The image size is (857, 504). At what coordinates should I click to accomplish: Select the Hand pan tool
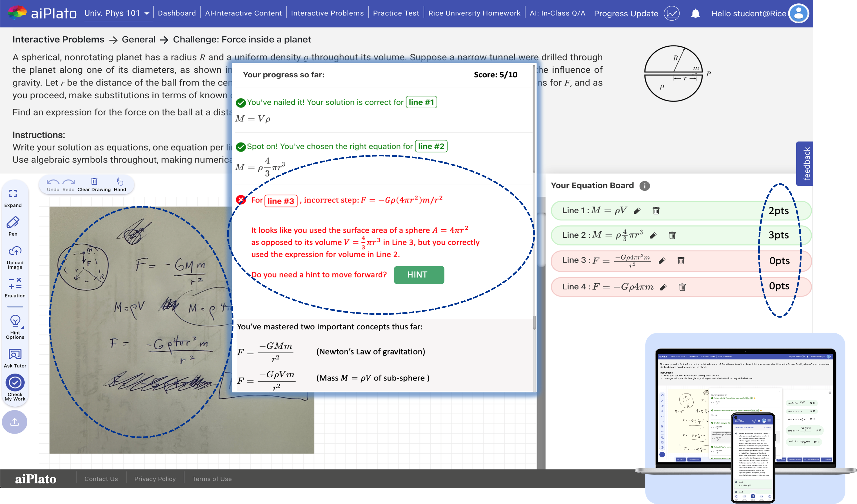(120, 182)
